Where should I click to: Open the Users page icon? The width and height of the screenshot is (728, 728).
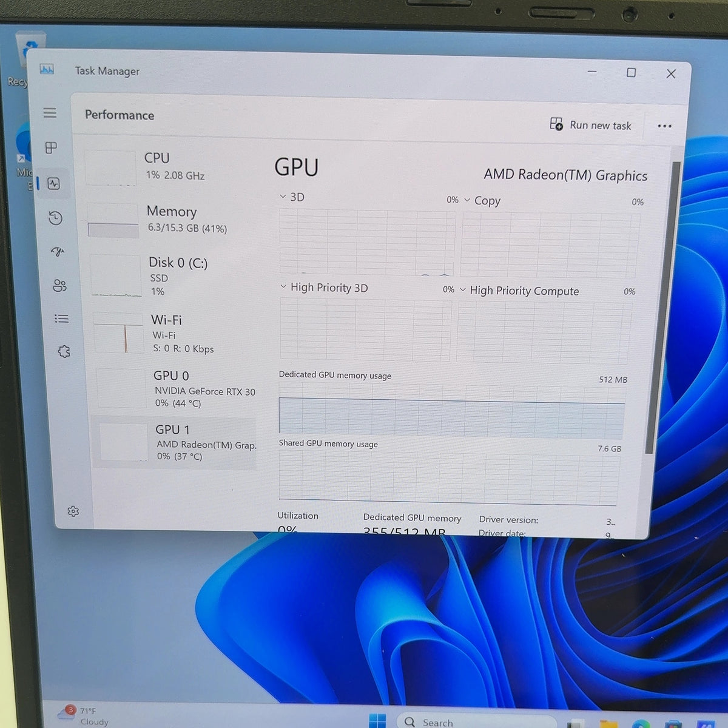[x=59, y=285]
